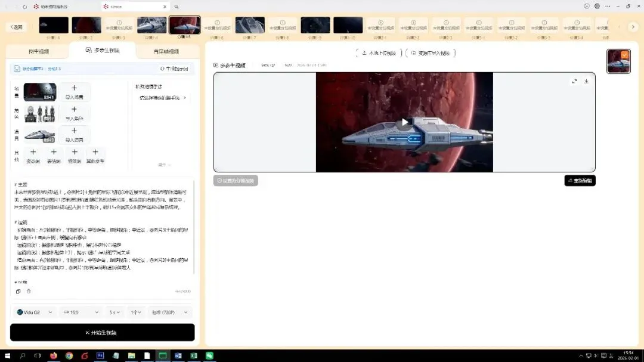Reload the page with the refresh icon
The height and width of the screenshot is (362, 644).
(x=24, y=7)
